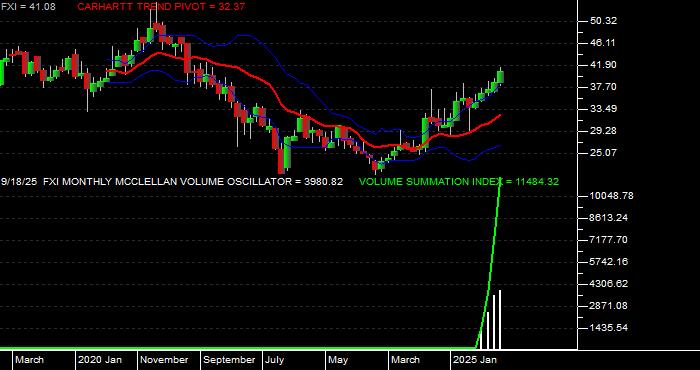
Task: Click the November date marker
Action: [x=164, y=360]
